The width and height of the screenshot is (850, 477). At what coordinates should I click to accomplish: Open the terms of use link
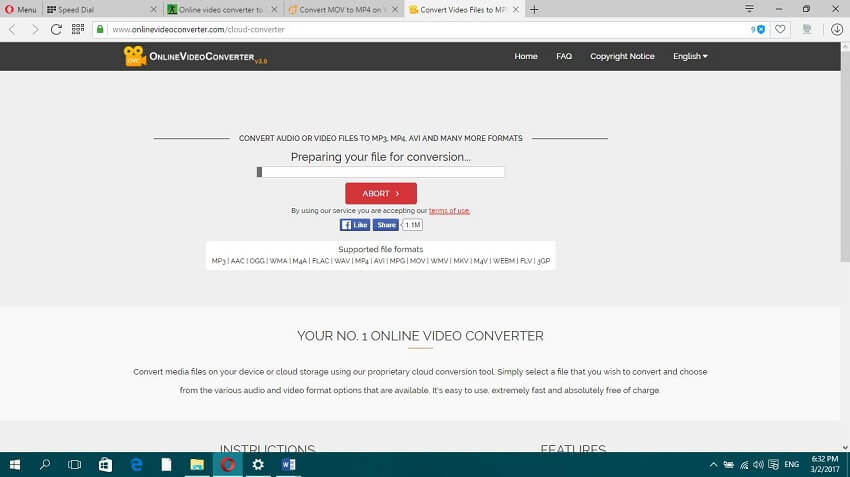tap(449, 211)
